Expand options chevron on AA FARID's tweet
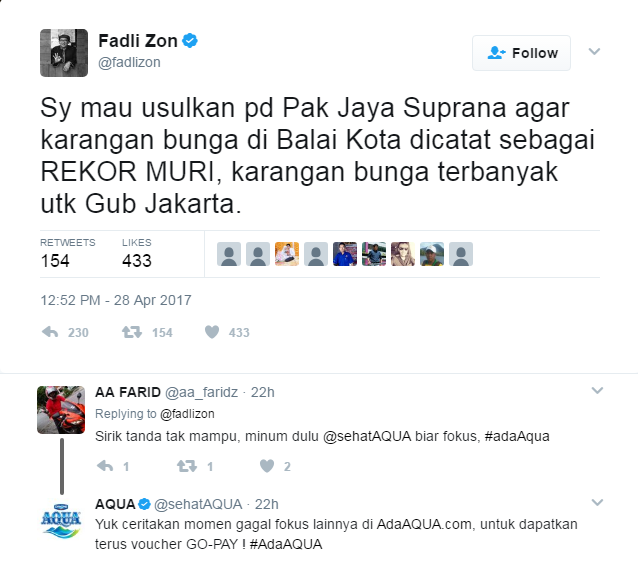Viewport: 638px width, 564px height. (x=597, y=391)
